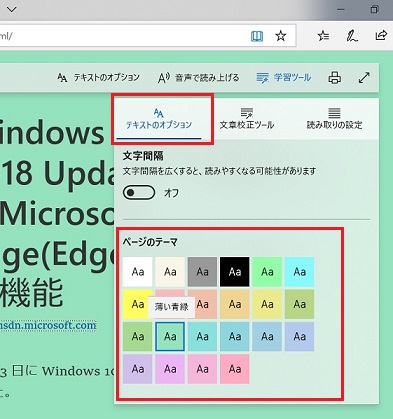Choose the black page theme swatch
Image resolution: width=393 pixels, height=419 pixels.
click(x=235, y=272)
